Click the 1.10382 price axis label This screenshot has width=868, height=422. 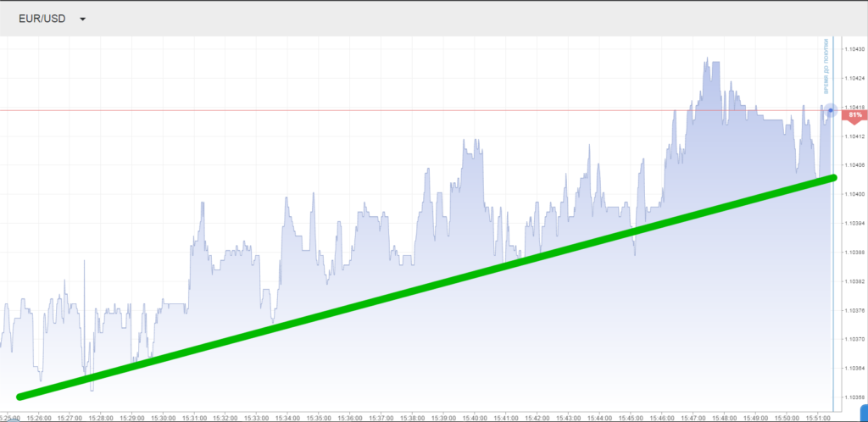[853, 281]
